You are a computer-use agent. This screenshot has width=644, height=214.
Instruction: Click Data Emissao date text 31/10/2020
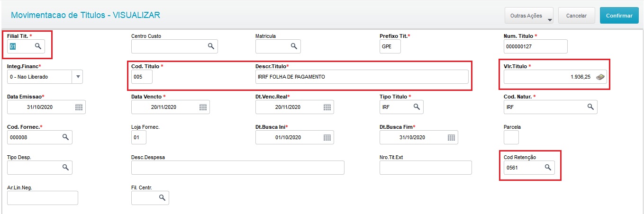point(39,107)
